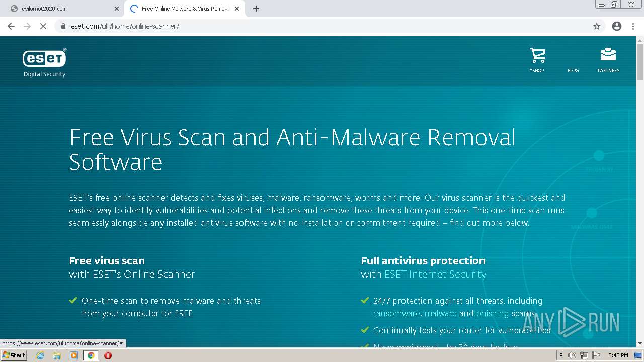Viewport: 644px width, 362px height.
Task: Click the ESET Digital Security logo
Action: click(x=44, y=63)
